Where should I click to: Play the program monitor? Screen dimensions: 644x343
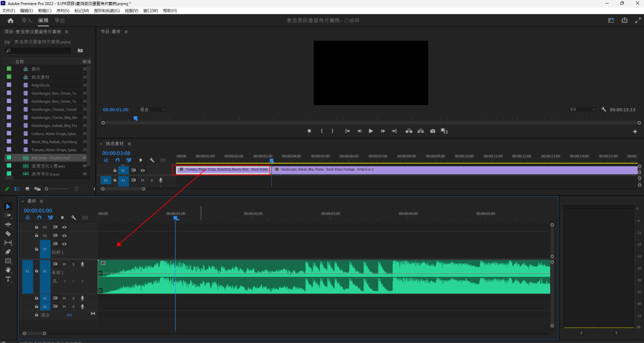371,131
